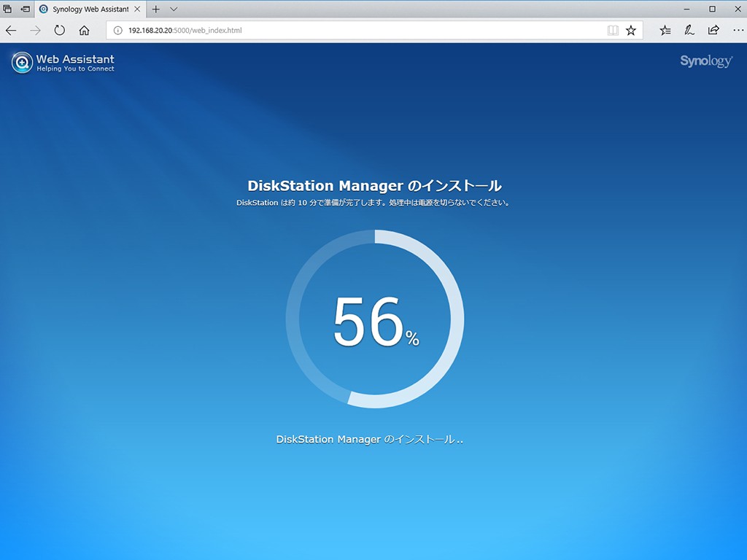This screenshot has height=560, width=747.
Task: Show site information icon in address bar
Action: [117, 31]
